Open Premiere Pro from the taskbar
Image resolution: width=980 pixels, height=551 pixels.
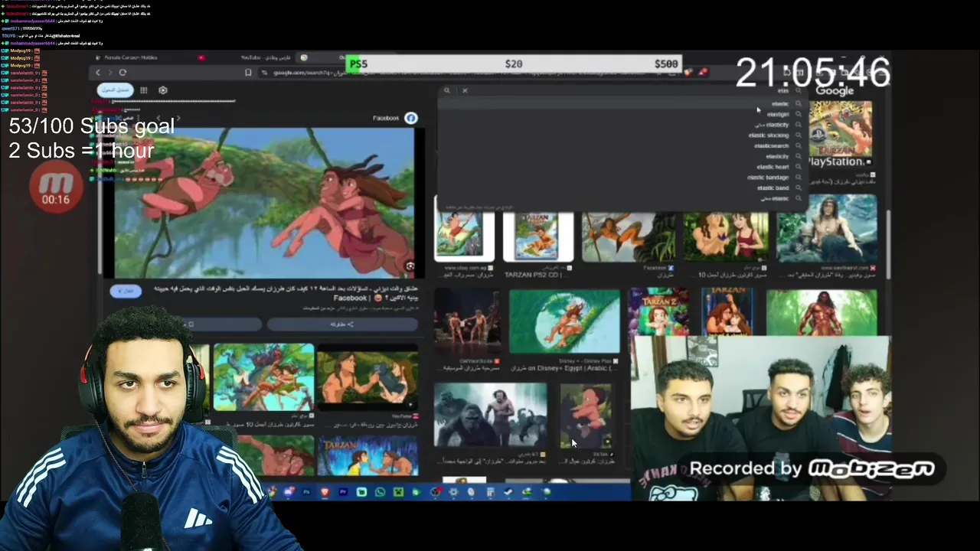(x=343, y=492)
